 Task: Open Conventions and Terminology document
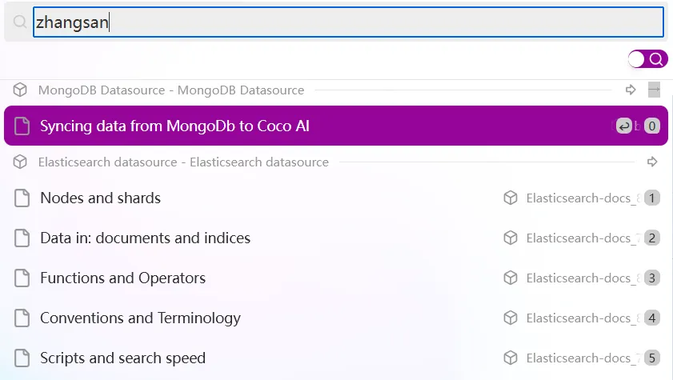pos(336,318)
